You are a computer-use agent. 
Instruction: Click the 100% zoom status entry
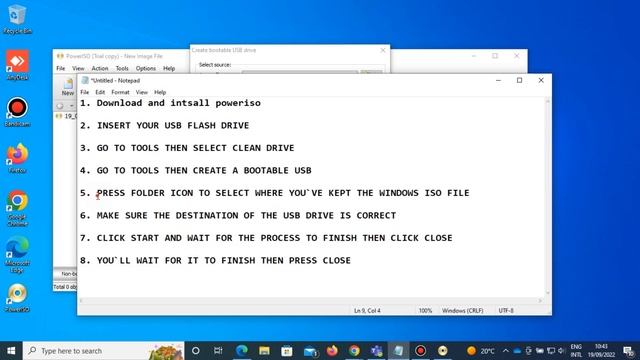(x=425, y=311)
